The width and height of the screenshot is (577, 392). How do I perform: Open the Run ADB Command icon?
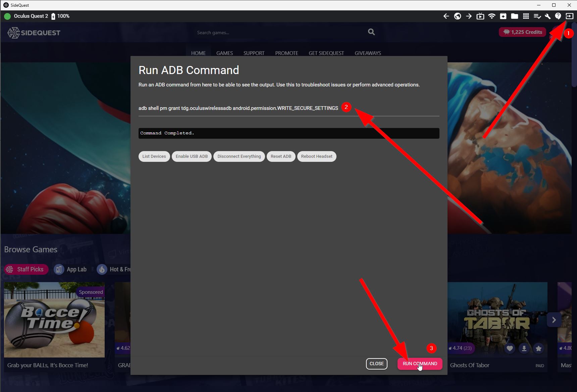point(569,16)
